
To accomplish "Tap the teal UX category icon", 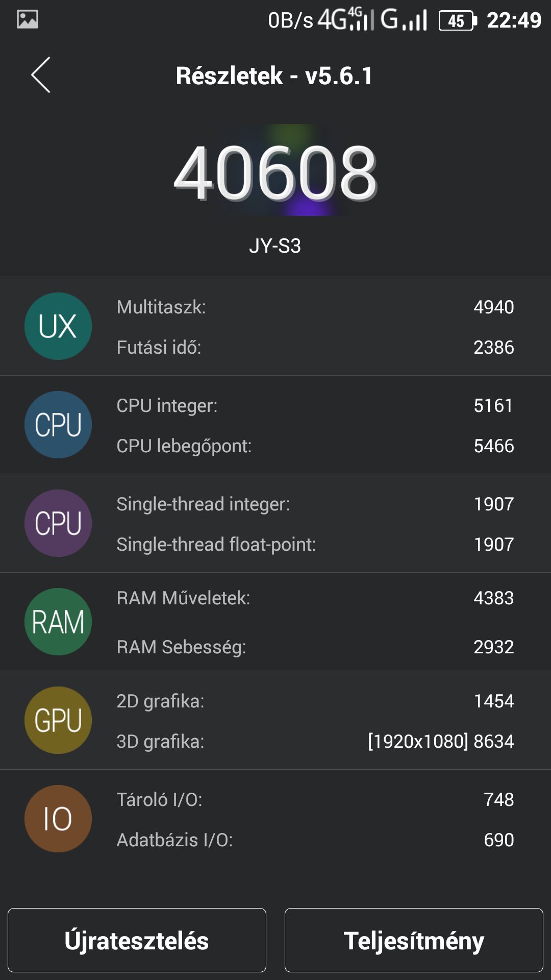I will [58, 326].
